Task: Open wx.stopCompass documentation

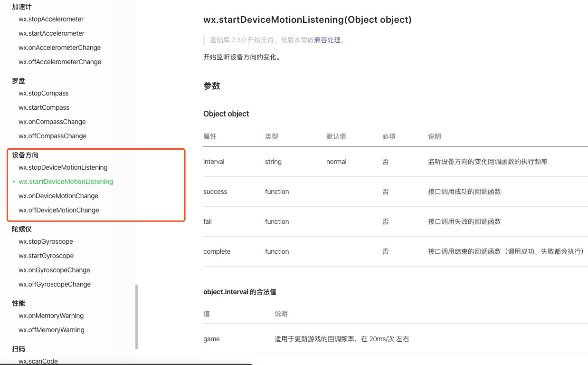Action: [43, 93]
